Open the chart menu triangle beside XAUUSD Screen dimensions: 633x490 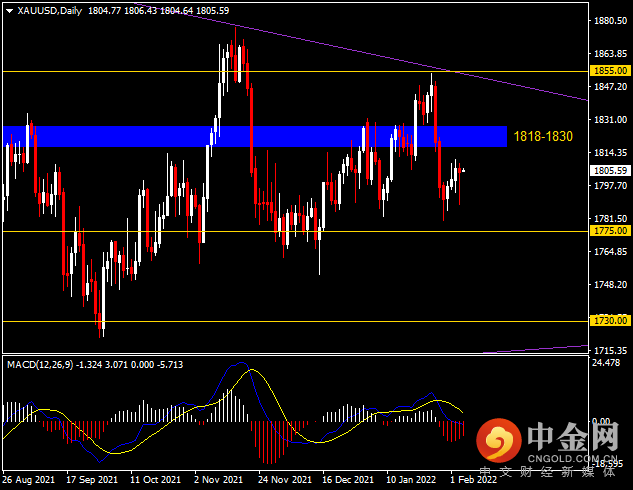click(9, 11)
